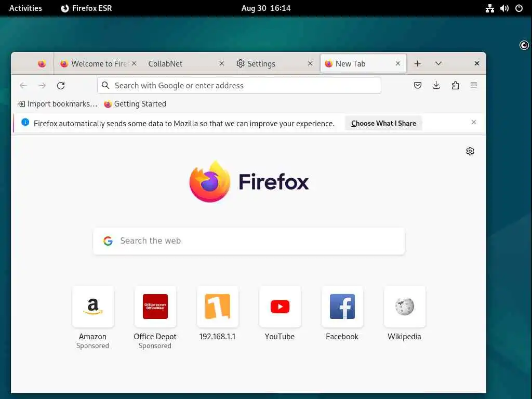Show the Downloads panel
Screen dimensions: 532x399
tap(436, 85)
